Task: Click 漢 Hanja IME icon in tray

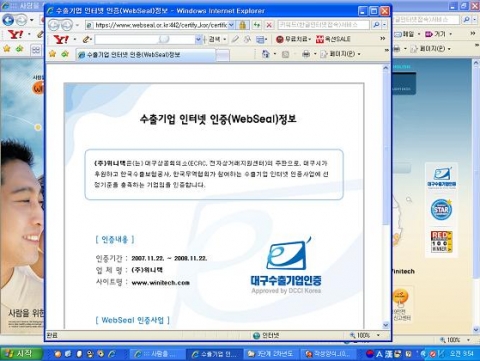Action: pos(388,354)
